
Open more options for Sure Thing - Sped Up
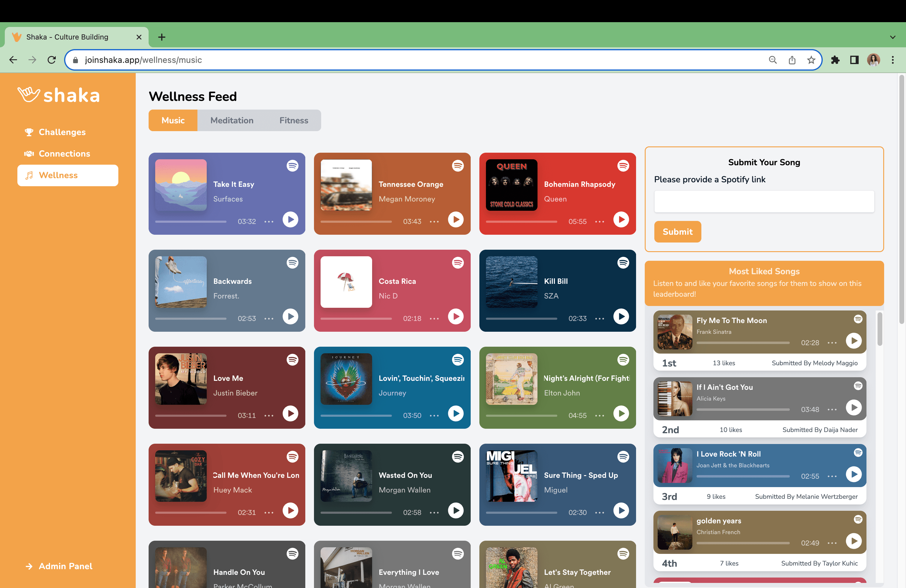(x=599, y=513)
